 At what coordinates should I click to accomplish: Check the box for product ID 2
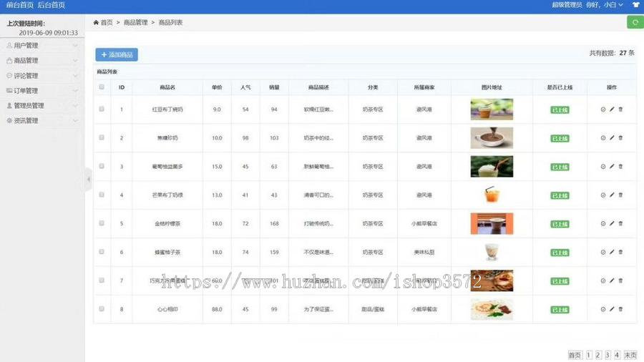click(102, 137)
